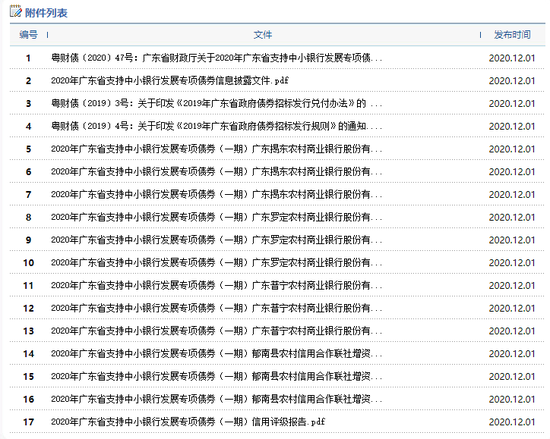
Task: Click row number 2 cell
Action: pos(28,81)
